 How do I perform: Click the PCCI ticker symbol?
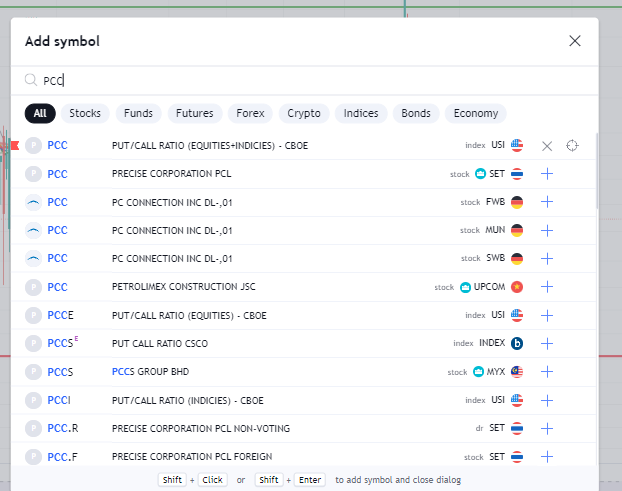[x=59, y=400]
